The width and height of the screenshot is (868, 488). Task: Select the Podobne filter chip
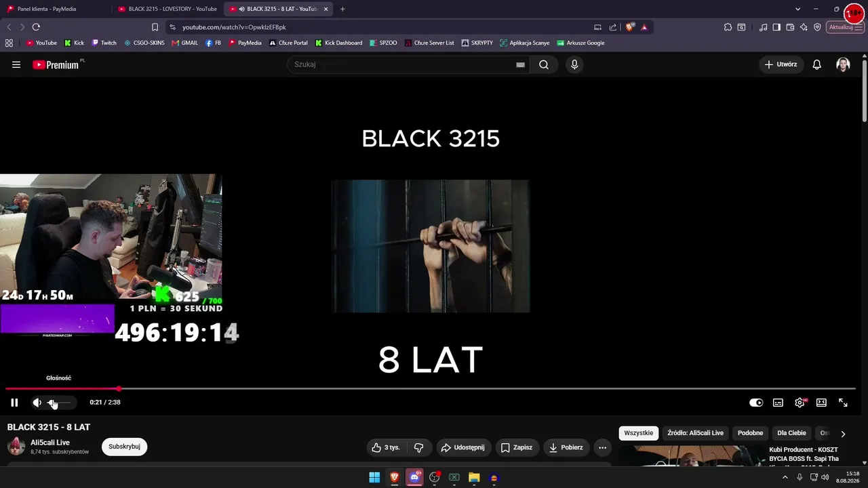point(750,433)
